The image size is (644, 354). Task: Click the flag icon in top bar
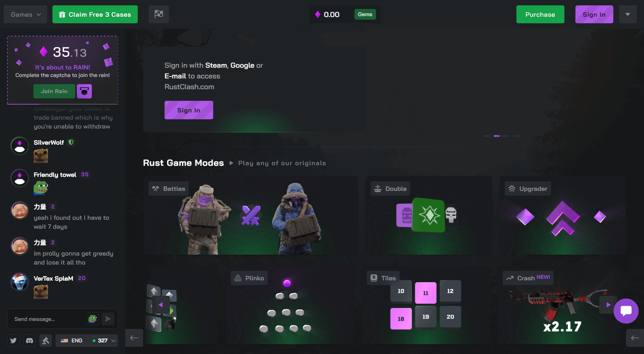click(x=159, y=14)
